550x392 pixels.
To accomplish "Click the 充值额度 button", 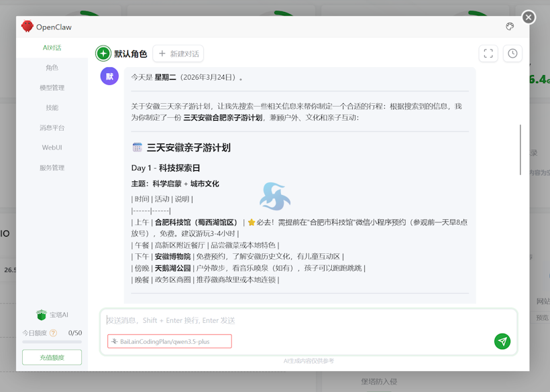I will (52, 357).
